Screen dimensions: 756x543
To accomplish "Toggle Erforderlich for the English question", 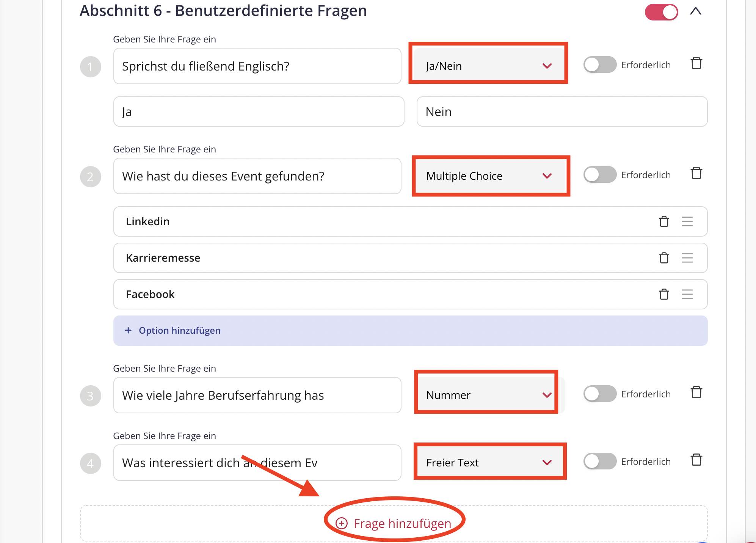I will 600,65.
